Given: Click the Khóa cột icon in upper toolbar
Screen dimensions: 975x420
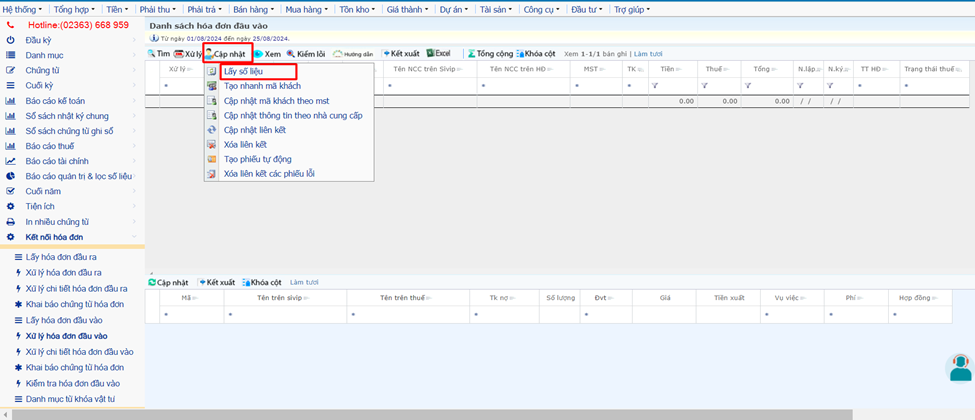Looking at the screenshot, I should [x=521, y=53].
